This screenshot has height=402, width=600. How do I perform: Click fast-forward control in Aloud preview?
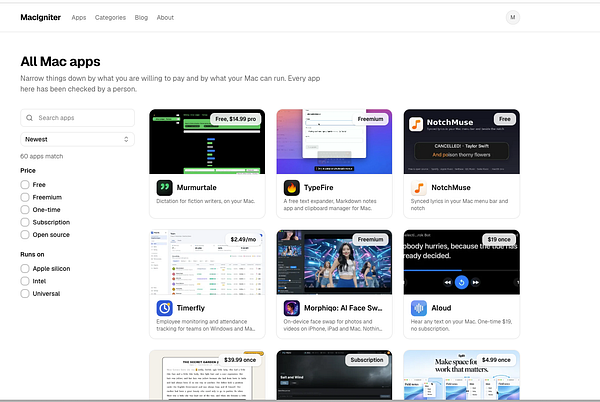(x=476, y=282)
